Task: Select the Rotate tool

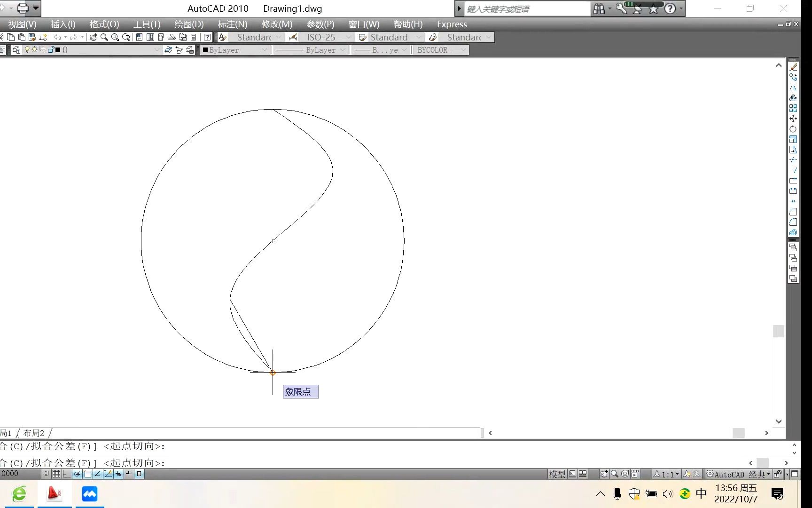Action: pos(793,129)
